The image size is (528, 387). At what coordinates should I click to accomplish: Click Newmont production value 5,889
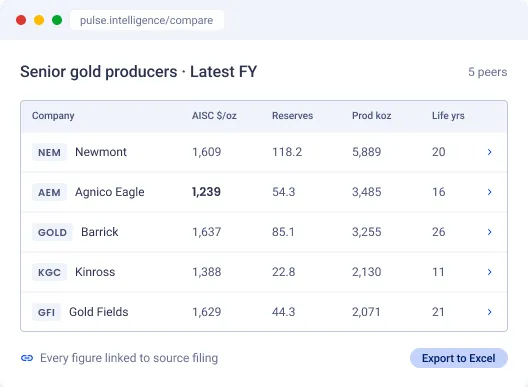click(x=367, y=152)
